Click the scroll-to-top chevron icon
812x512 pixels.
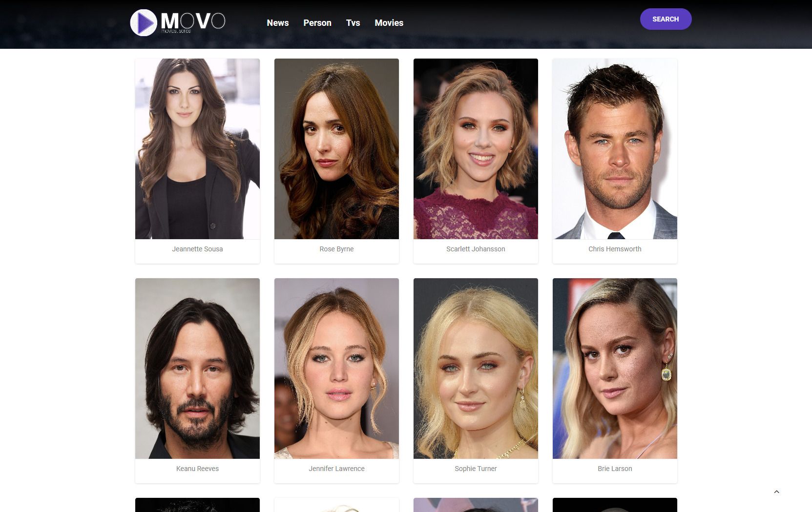point(776,492)
